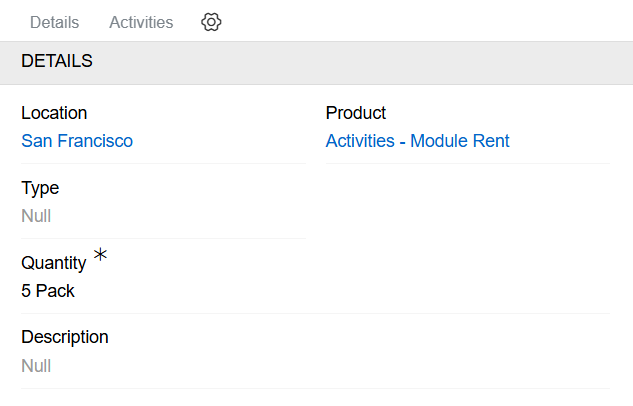Click the Type field label
The width and height of the screenshot is (633, 406).
pos(40,188)
